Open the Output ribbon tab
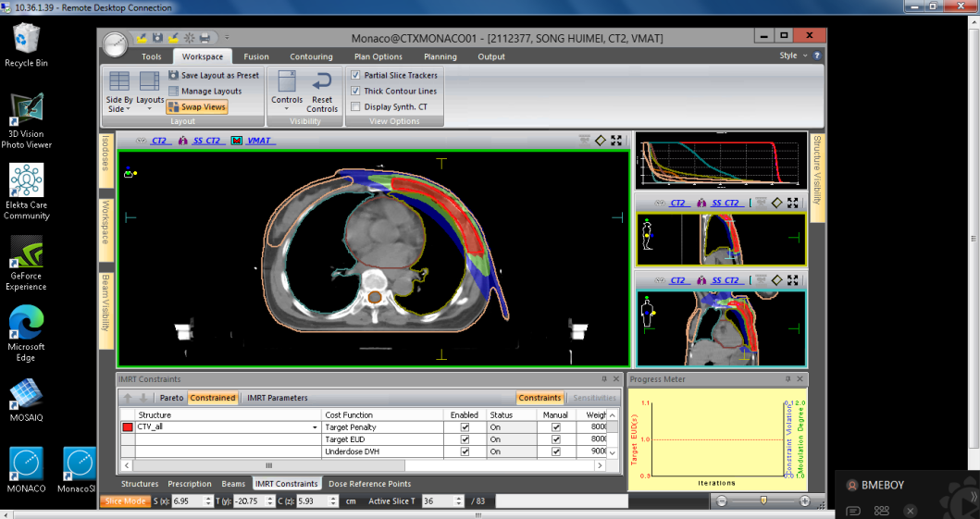This screenshot has height=519, width=980. pyautogui.click(x=491, y=56)
